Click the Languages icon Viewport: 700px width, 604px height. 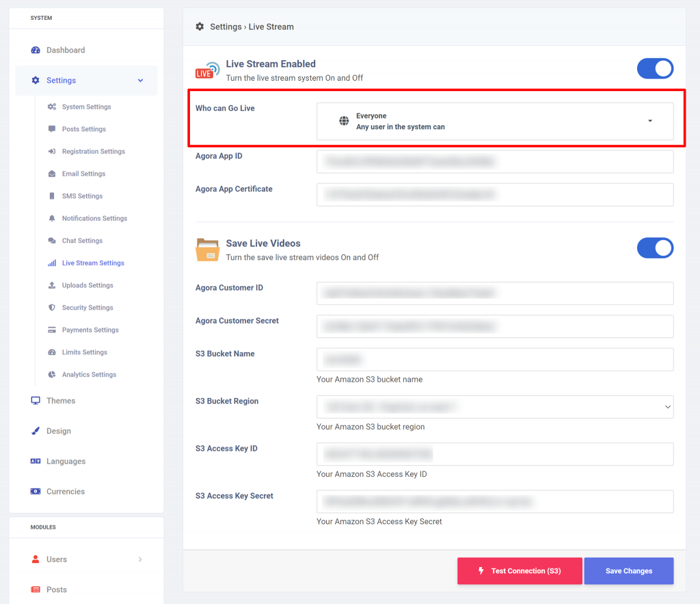tap(36, 461)
